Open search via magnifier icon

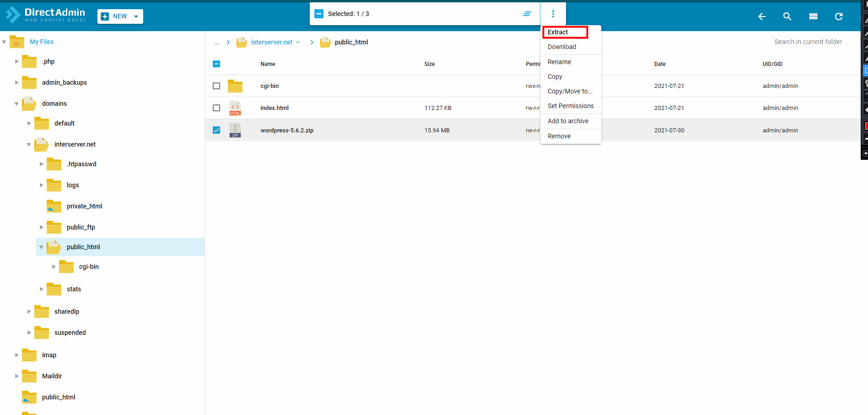[x=787, y=16]
